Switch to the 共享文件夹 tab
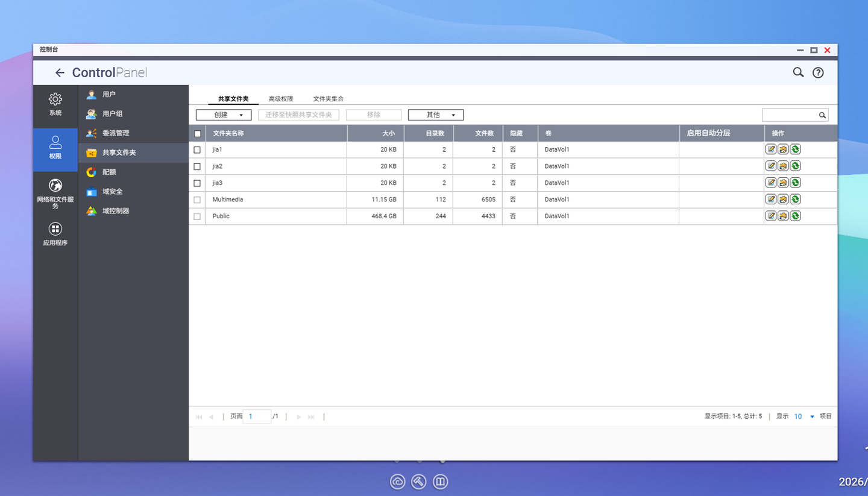This screenshot has height=496, width=868. coord(233,99)
